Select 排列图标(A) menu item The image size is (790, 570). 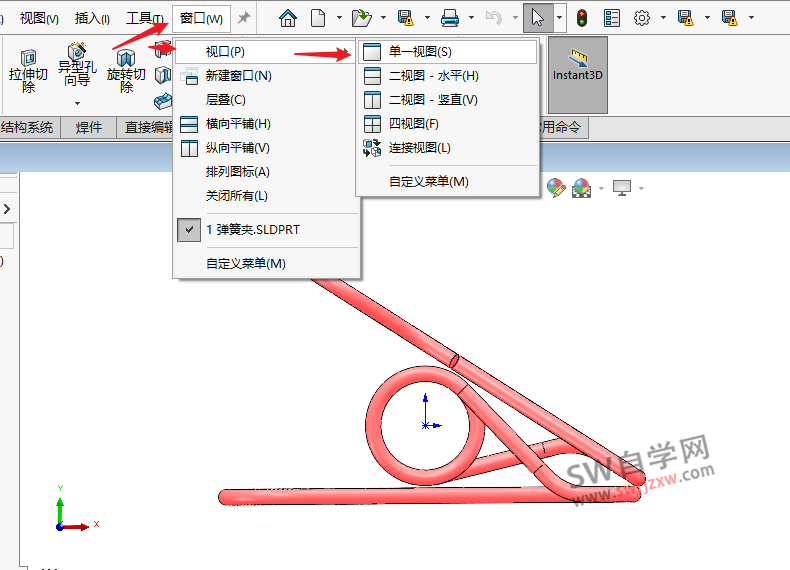point(267,172)
